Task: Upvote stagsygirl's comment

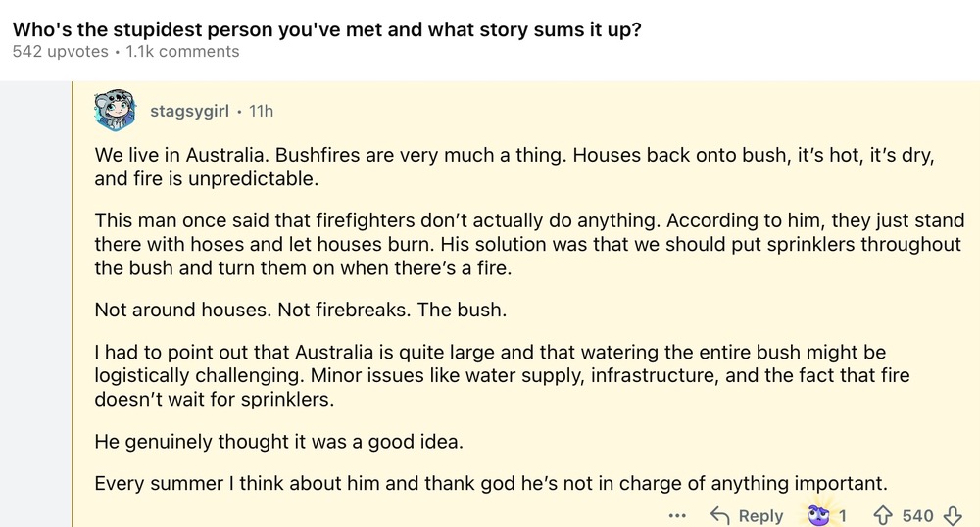Action: pos(881,515)
